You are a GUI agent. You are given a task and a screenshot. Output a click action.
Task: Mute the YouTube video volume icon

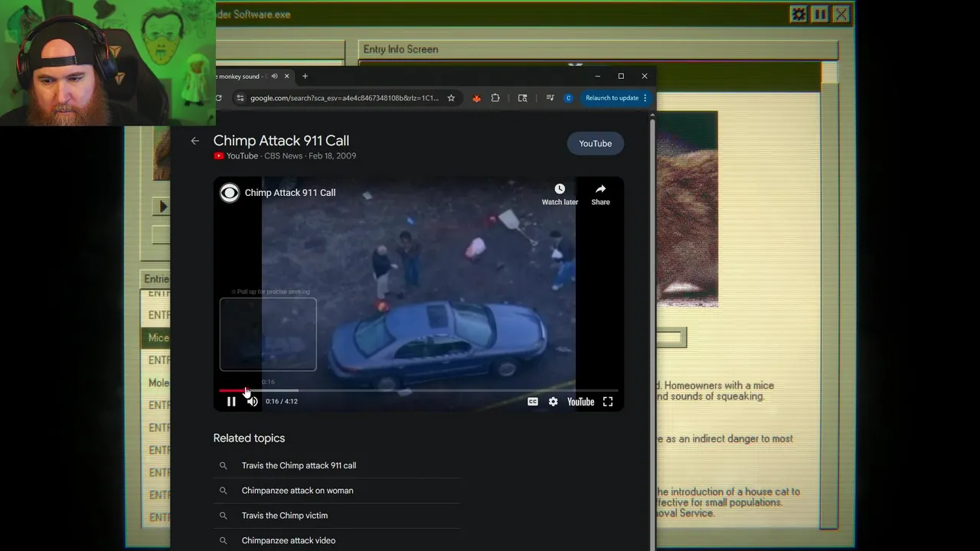point(253,402)
